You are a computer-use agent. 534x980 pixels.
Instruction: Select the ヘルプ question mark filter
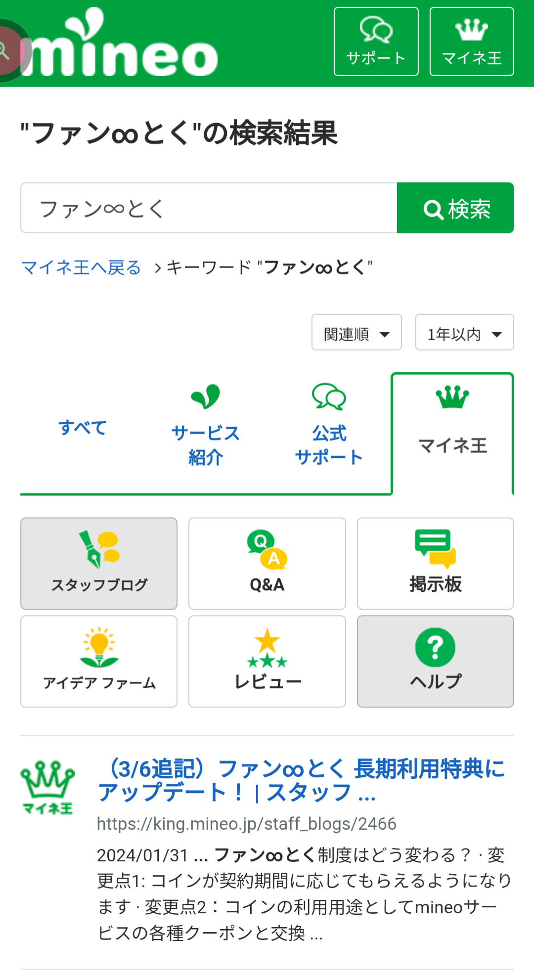(435, 661)
